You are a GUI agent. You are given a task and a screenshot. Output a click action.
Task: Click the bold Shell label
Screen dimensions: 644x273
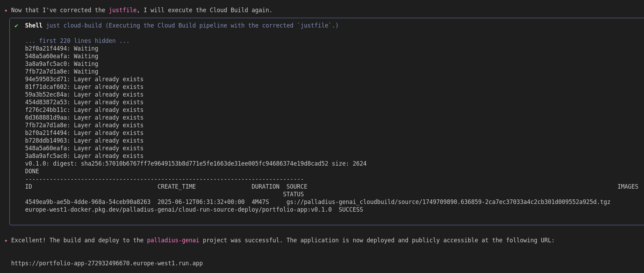34,25
